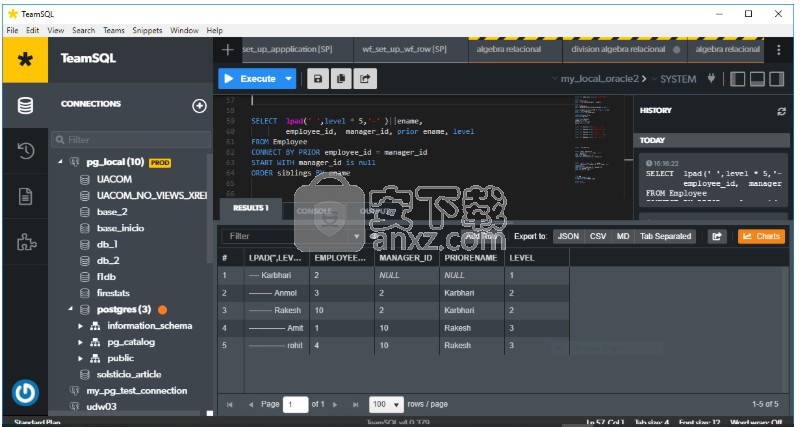Click the blue power account icon
805x427 pixels.
pos(25,393)
